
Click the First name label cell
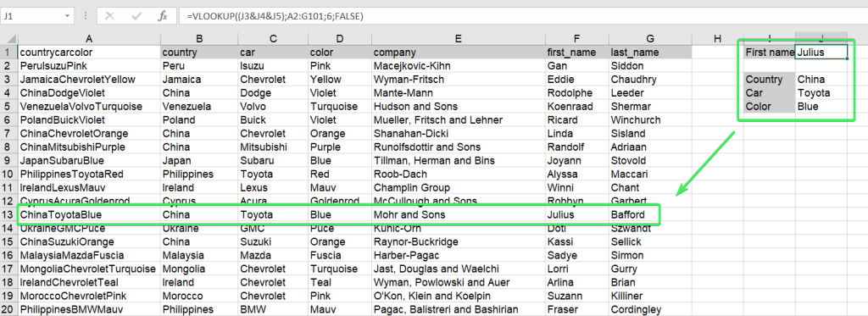(x=770, y=52)
